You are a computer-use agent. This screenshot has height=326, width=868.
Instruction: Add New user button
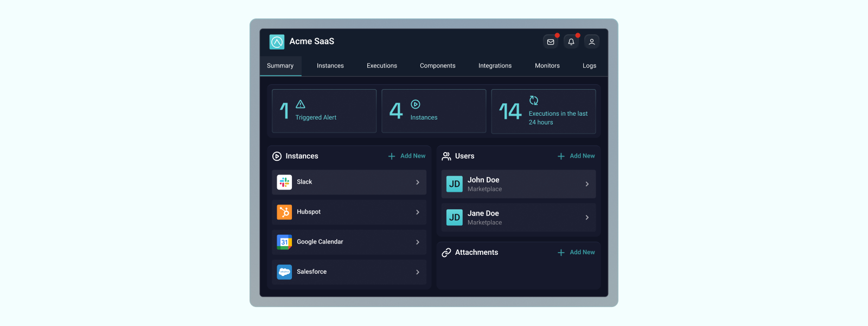pos(576,156)
